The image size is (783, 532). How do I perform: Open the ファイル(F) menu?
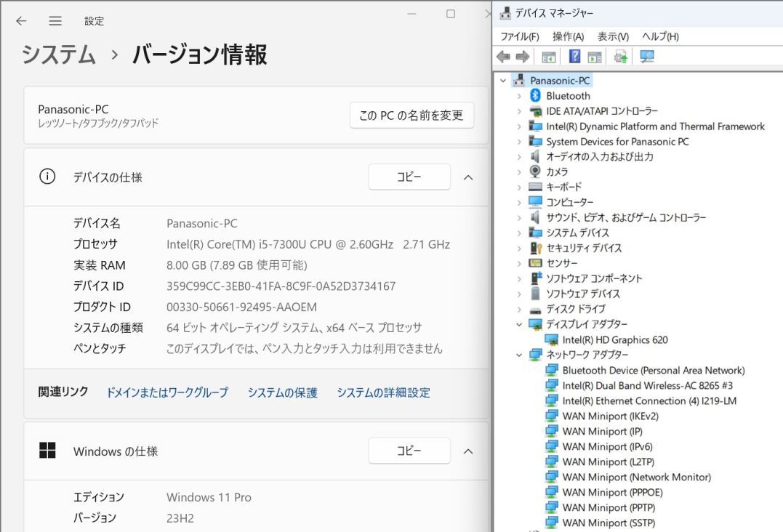tap(520, 36)
